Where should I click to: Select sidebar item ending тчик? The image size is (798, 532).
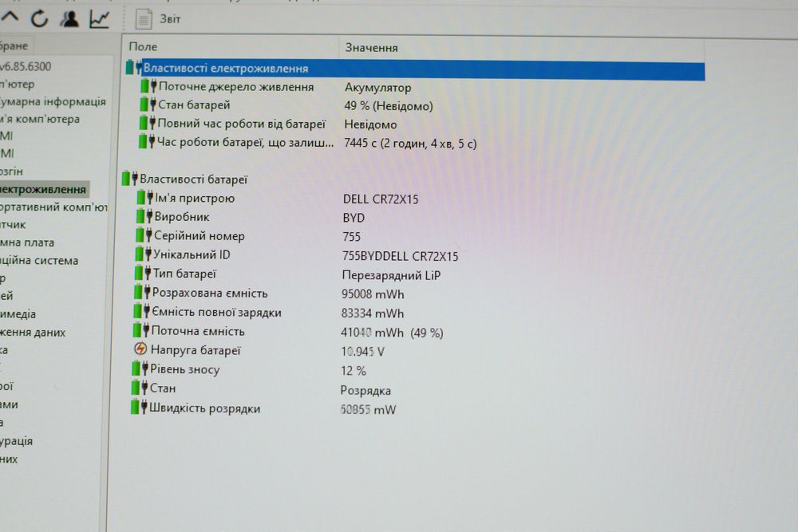click(x=13, y=225)
